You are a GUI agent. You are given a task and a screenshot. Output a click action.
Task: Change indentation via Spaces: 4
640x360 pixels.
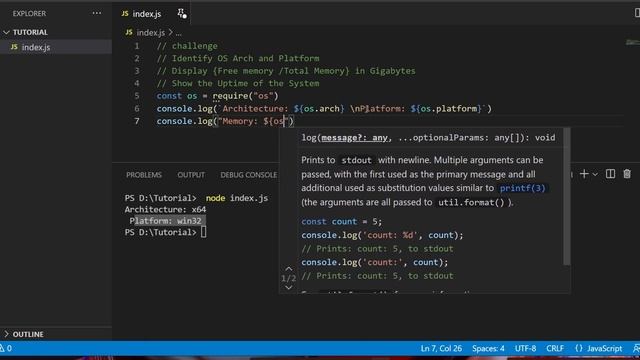[488, 349]
